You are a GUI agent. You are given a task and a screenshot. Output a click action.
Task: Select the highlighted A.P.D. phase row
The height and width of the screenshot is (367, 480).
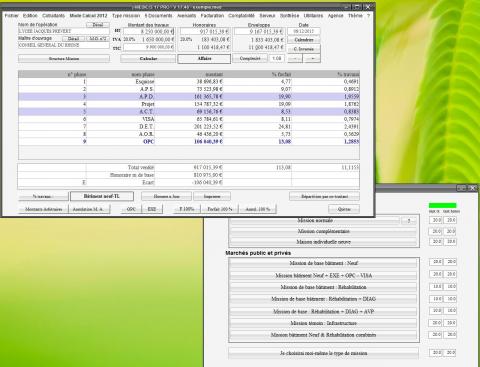(x=189, y=97)
